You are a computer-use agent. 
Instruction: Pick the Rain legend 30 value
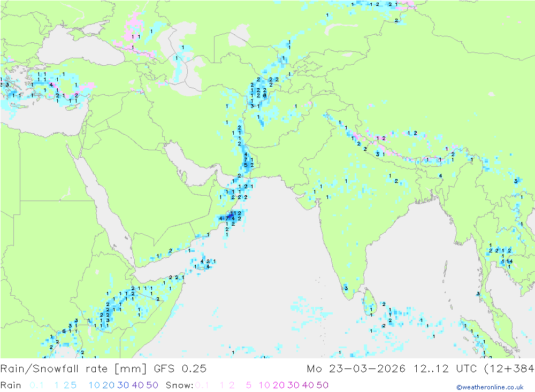click(x=123, y=385)
